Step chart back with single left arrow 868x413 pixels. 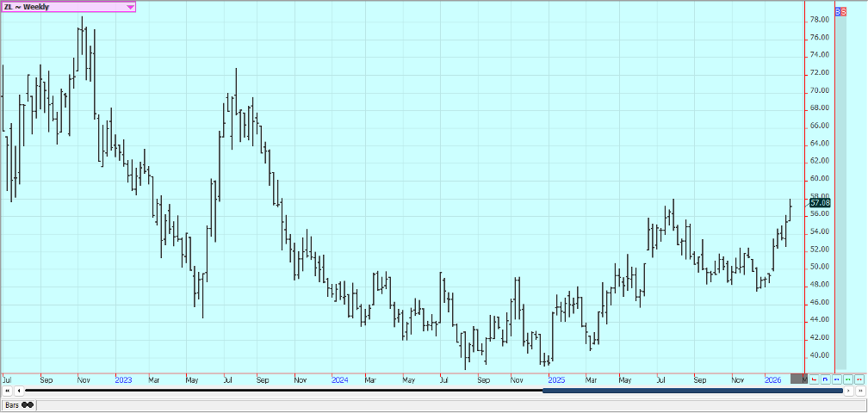point(18,391)
